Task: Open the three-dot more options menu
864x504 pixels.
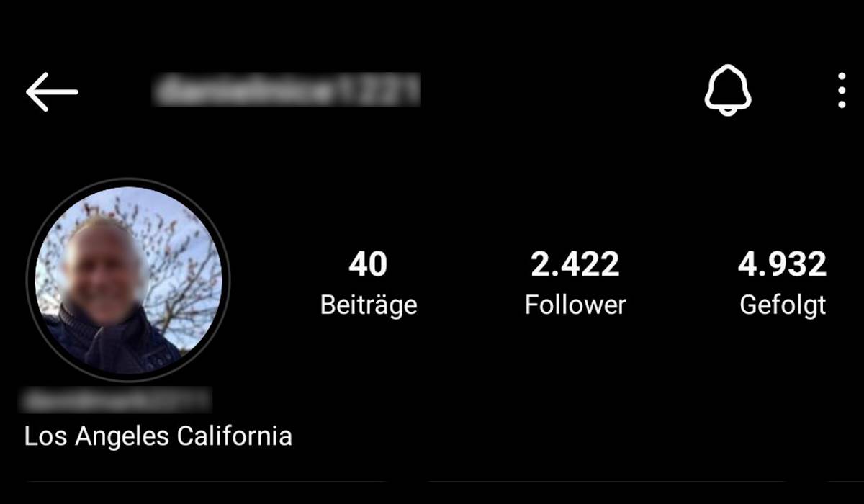Action: coord(841,91)
